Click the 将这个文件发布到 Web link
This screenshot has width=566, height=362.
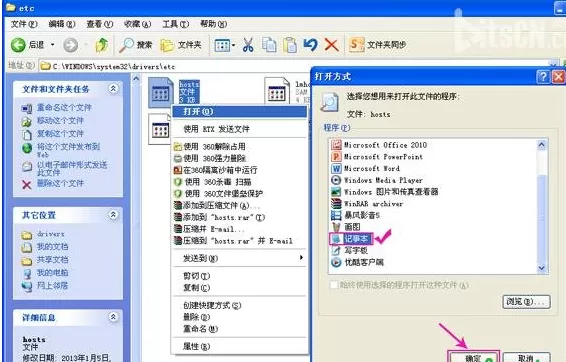pos(68,150)
